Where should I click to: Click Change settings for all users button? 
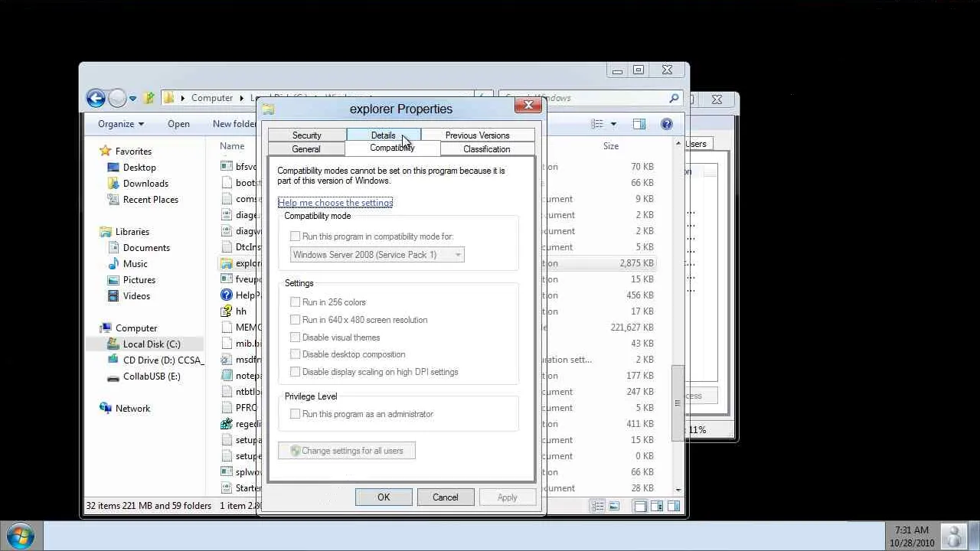tap(347, 451)
